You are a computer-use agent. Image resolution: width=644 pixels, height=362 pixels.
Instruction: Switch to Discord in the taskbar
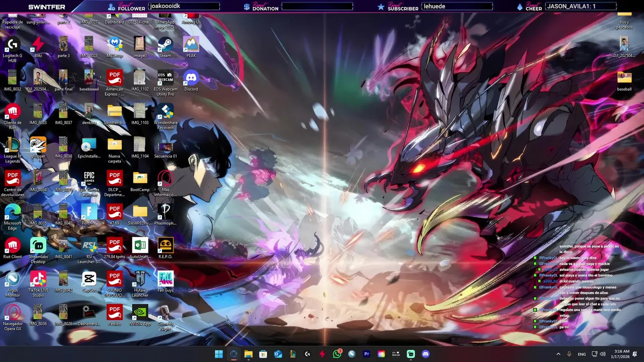pos(426,354)
